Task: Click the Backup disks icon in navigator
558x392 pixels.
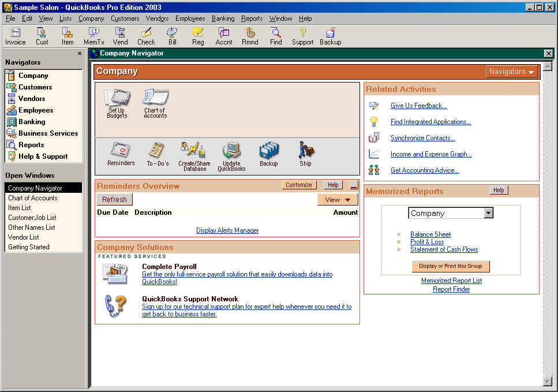Action: [269, 154]
